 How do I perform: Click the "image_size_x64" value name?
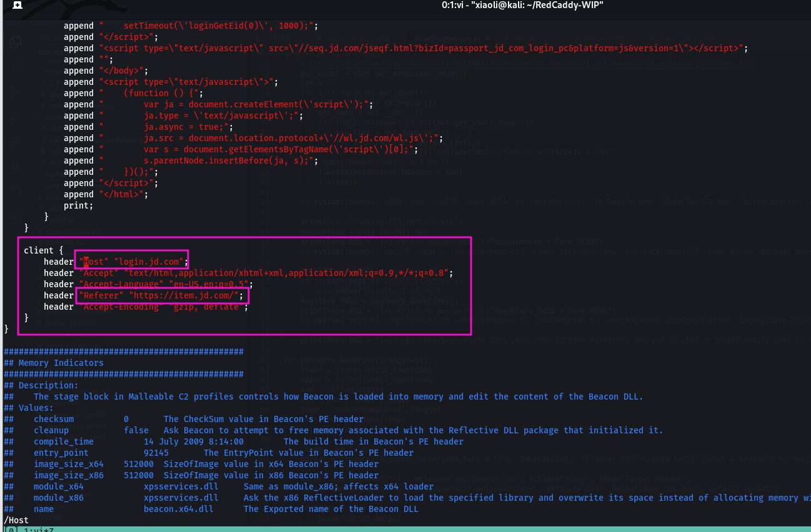69,464
